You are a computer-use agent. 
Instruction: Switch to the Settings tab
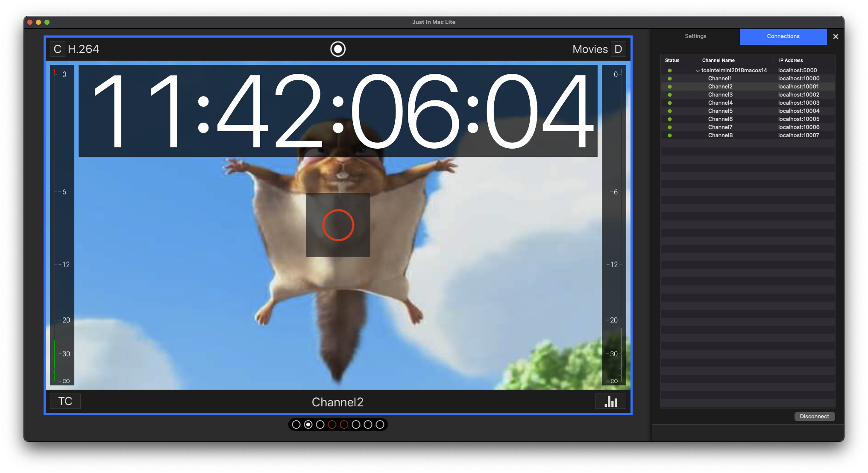point(695,36)
